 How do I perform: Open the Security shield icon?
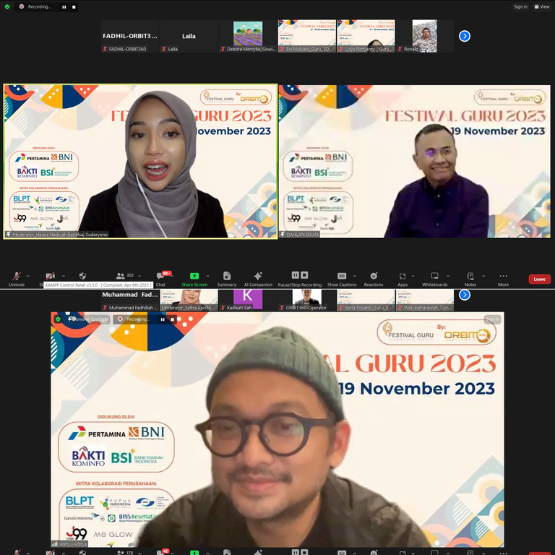(82, 276)
